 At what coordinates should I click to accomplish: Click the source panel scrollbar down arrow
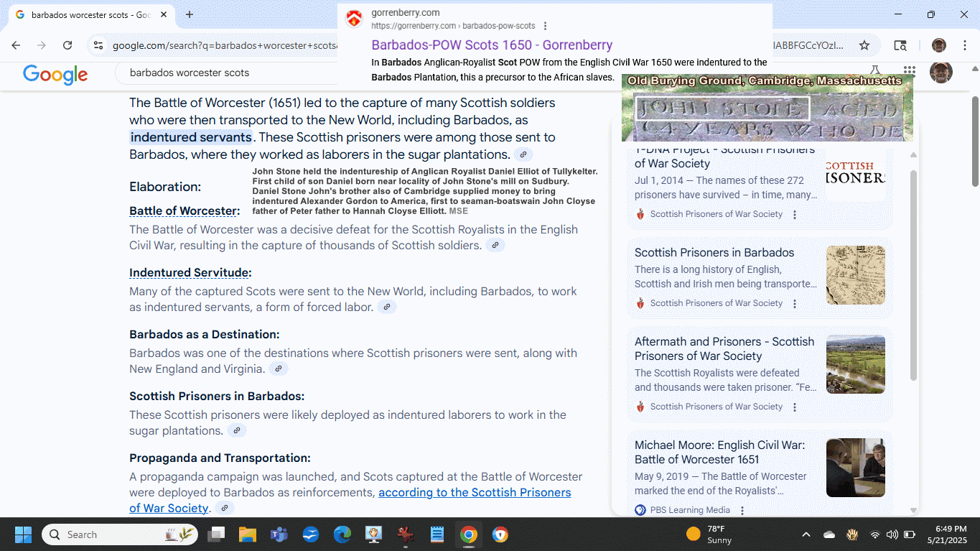click(x=913, y=510)
